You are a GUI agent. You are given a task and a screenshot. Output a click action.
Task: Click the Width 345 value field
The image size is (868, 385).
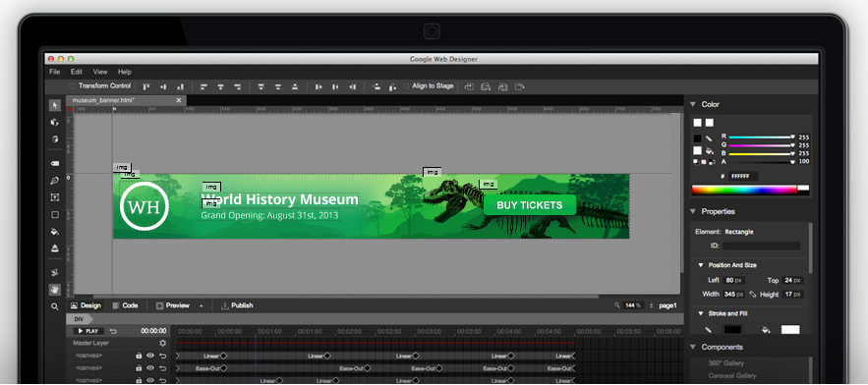coord(733,295)
